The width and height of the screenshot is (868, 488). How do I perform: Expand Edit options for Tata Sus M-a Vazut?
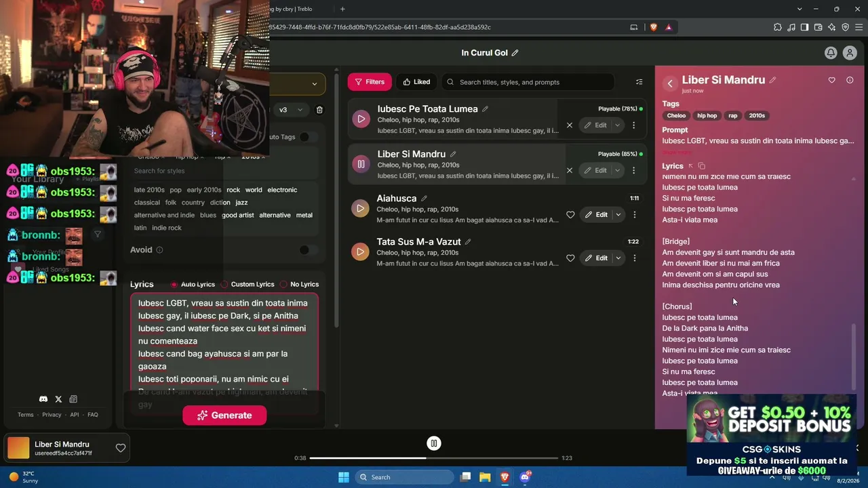pyautogui.click(x=618, y=258)
